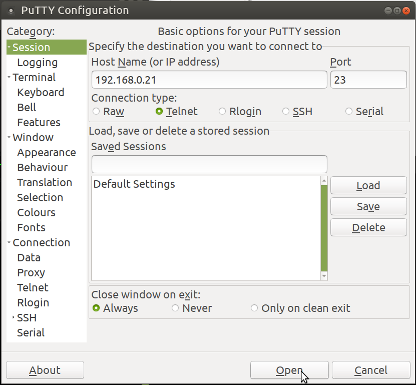Open the Serial category in tree
Screen dimensions: 416x385
[31, 332]
